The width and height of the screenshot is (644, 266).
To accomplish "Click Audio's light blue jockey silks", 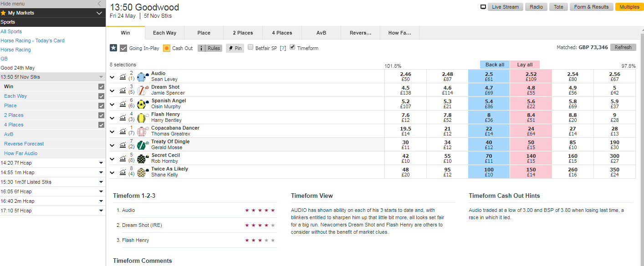I will pos(143,77).
